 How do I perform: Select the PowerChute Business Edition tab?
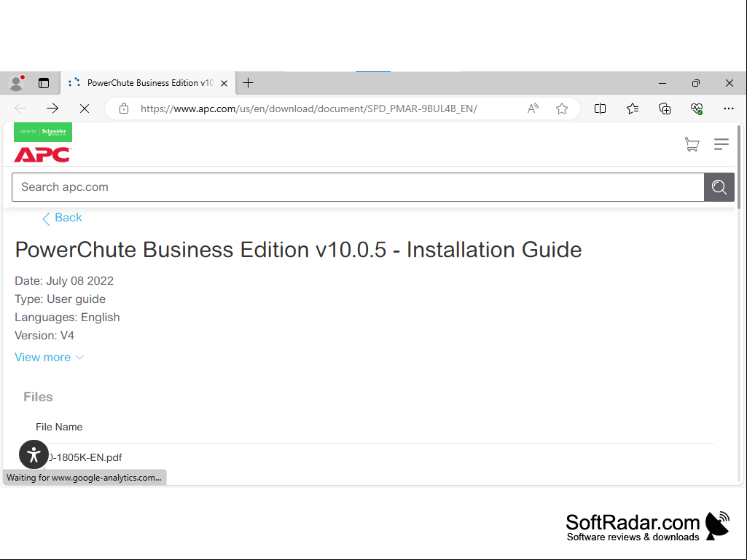pos(148,83)
